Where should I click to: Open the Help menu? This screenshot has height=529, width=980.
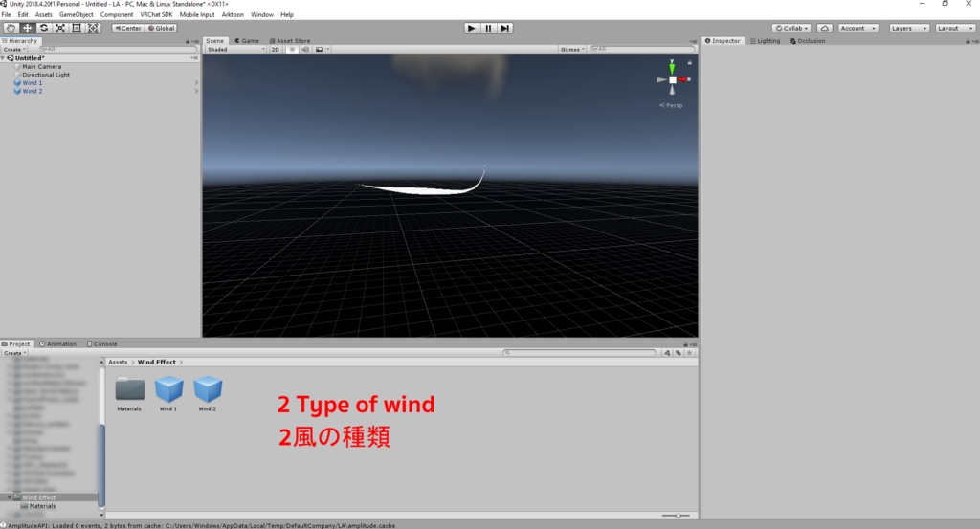coord(287,14)
